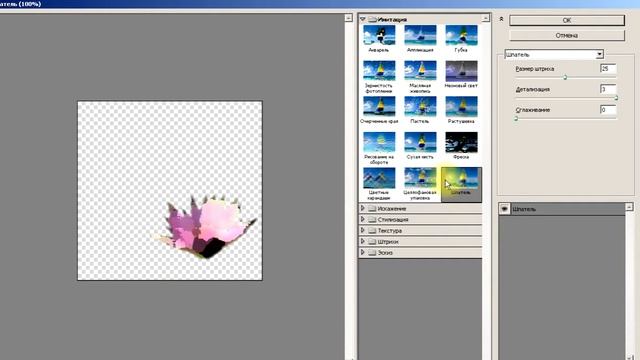640x360 pixels.
Task: Click the Сглаживание label
Action: pyautogui.click(x=533, y=110)
